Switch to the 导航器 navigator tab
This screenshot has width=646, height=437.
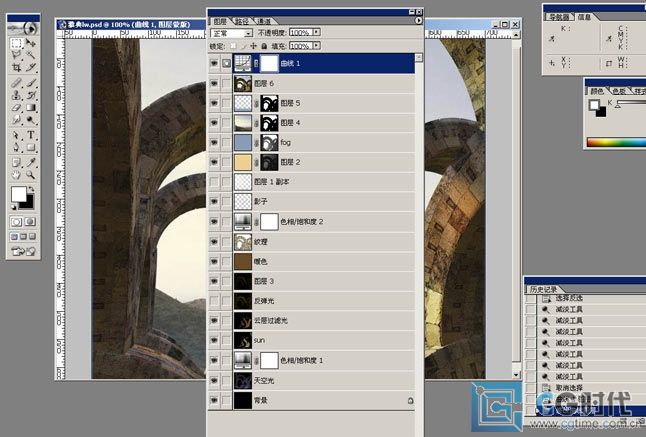[x=559, y=17]
